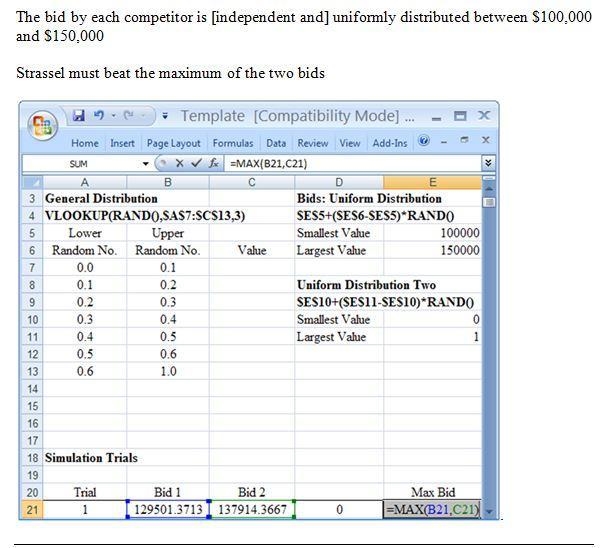The image size is (609, 548).
Task: Select the Value column header cell
Action: 252,250
